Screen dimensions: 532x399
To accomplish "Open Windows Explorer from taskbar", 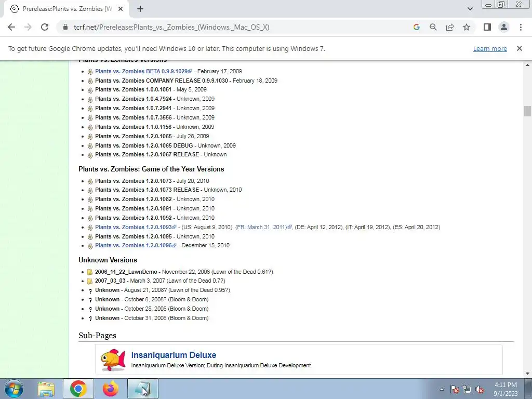I will pos(46,389).
